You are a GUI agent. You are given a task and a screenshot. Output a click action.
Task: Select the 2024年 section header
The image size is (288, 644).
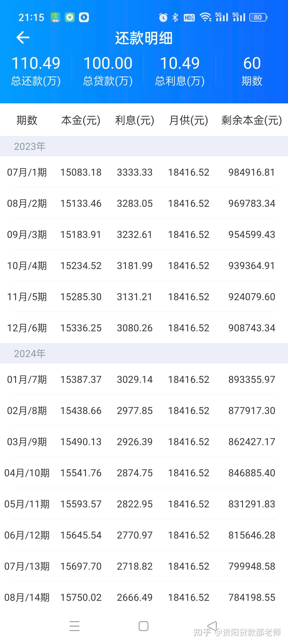tap(144, 354)
